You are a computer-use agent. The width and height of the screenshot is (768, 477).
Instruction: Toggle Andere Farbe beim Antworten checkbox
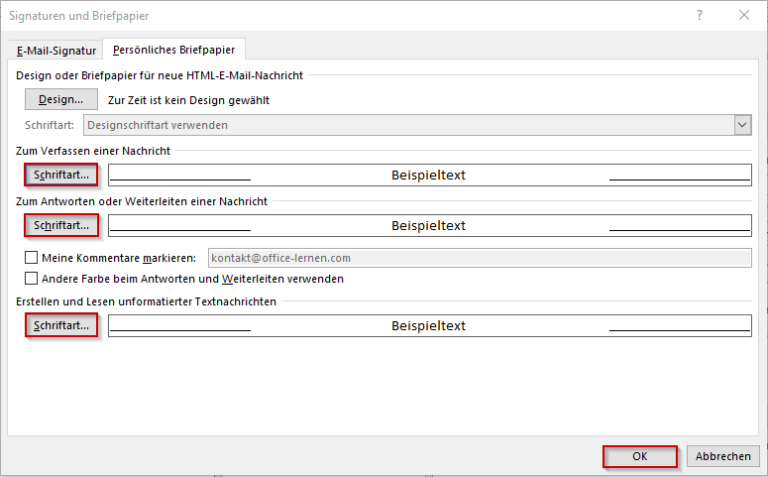[x=31, y=279]
